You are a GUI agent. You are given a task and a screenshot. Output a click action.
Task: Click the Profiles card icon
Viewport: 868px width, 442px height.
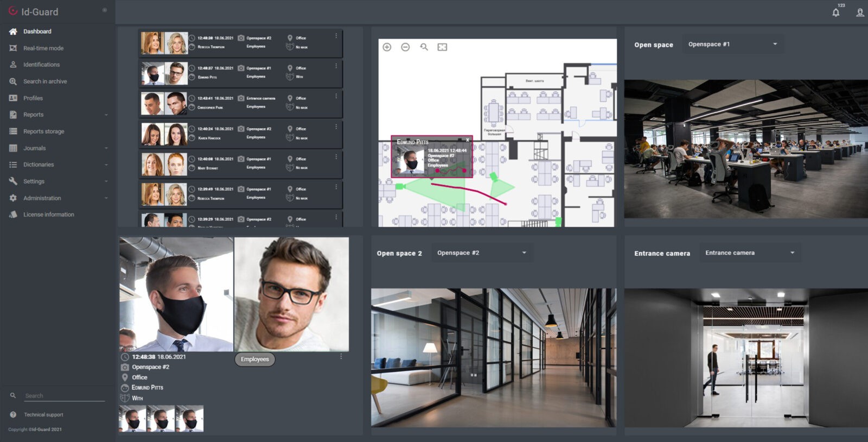pos(13,98)
